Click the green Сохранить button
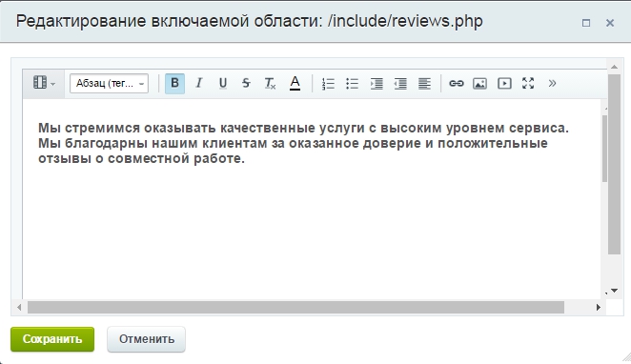The image size is (631, 364). click(52, 339)
